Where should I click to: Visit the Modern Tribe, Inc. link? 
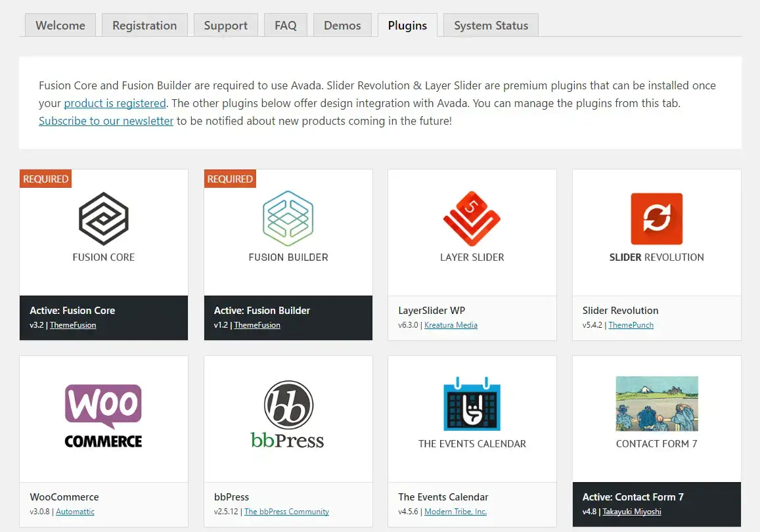[456, 512]
